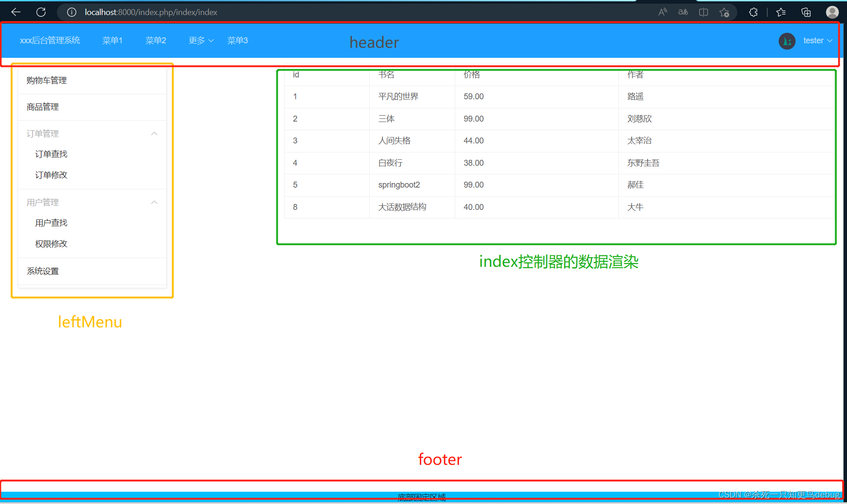Viewport: 847px width, 504px height.
Task: Open 菜单2 in the header
Action: pyautogui.click(x=156, y=41)
